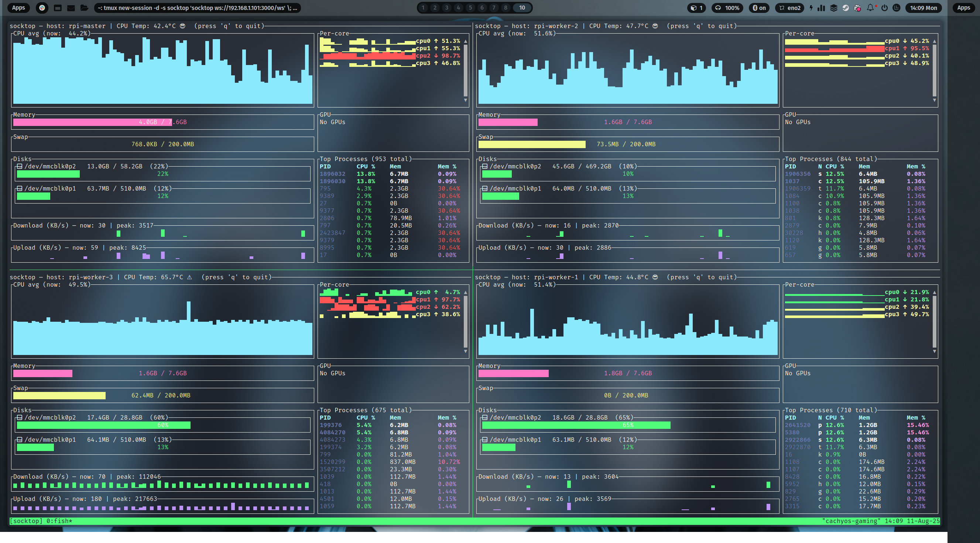980x543 pixels.
Task: Collapse /dev/mmcblk0p2 disk on rpi-worker-3
Action: point(20,417)
